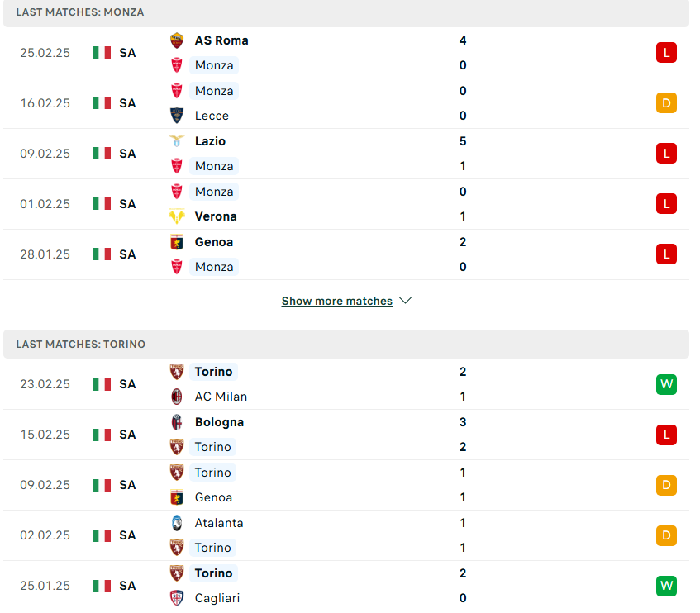Open the Bologna team name link

click(x=219, y=422)
